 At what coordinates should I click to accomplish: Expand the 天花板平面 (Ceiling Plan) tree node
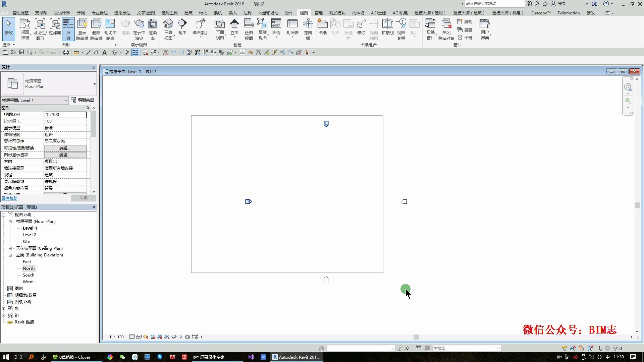(10, 248)
